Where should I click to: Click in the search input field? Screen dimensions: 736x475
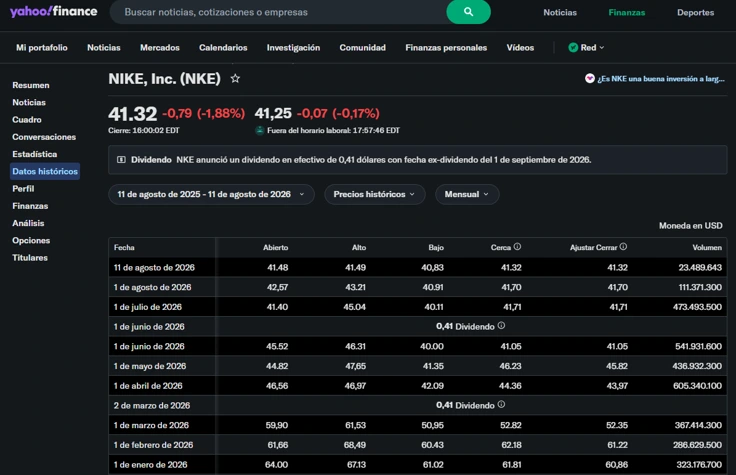point(278,12)
